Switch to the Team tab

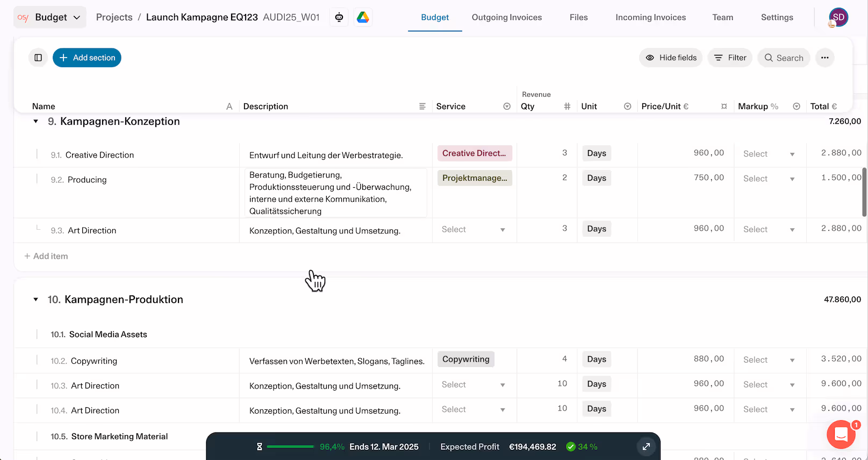[723, 17]
